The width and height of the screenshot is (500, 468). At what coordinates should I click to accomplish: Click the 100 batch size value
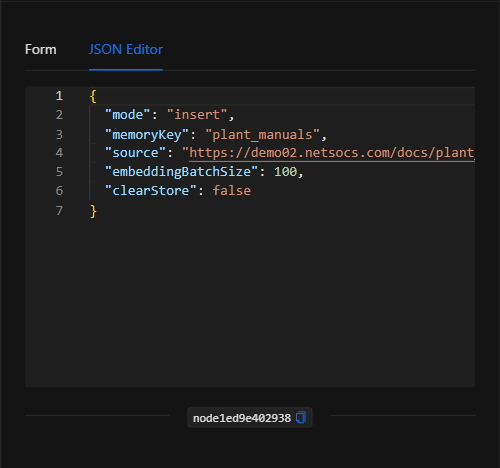(285, 172)
